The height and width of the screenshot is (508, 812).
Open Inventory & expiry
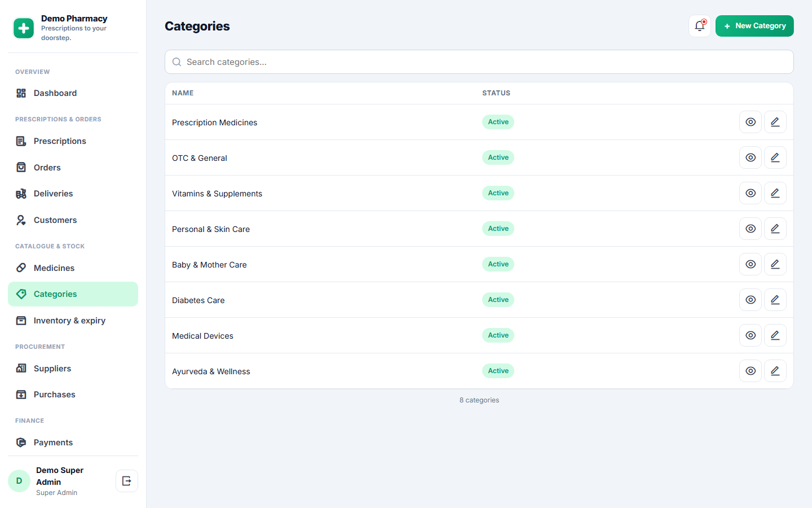(73, 321)
